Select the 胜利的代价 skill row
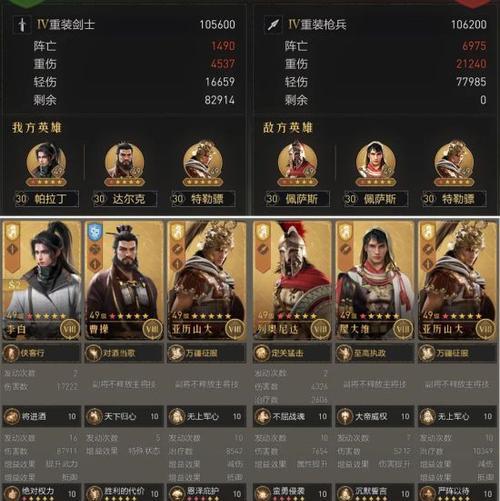The height and width of the screenshot is (501, 500). point(124,492)
